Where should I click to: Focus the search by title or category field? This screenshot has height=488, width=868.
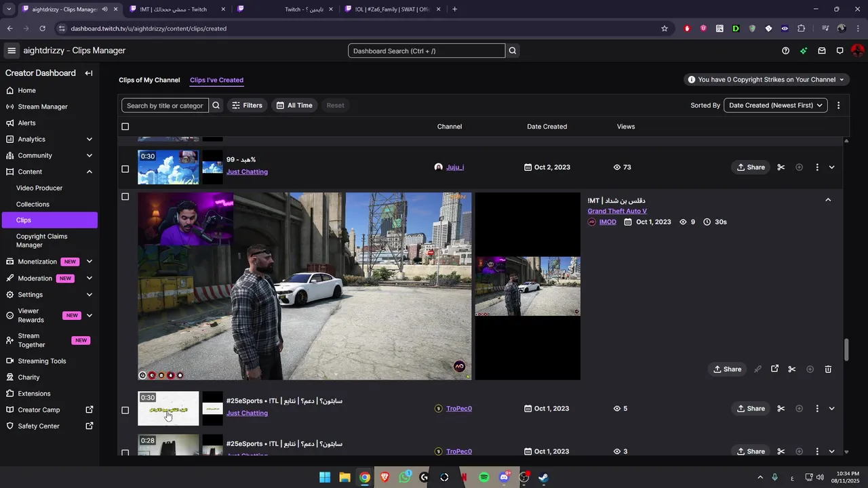coord(165,105)
